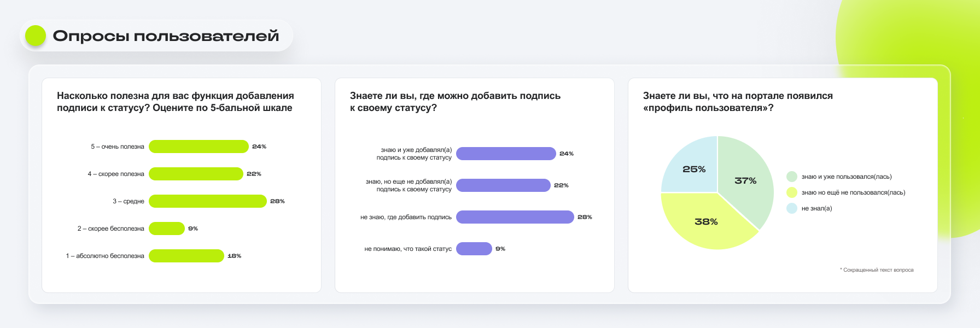Click the purple 'знаю и уже добавлял(а)' bar
The height and width of the screenshot is (328, 980).
506,154
